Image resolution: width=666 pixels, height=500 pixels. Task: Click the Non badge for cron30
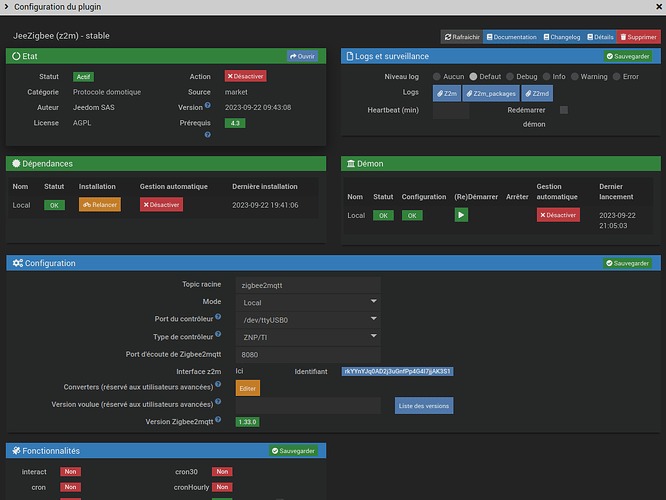click(222, 472)
